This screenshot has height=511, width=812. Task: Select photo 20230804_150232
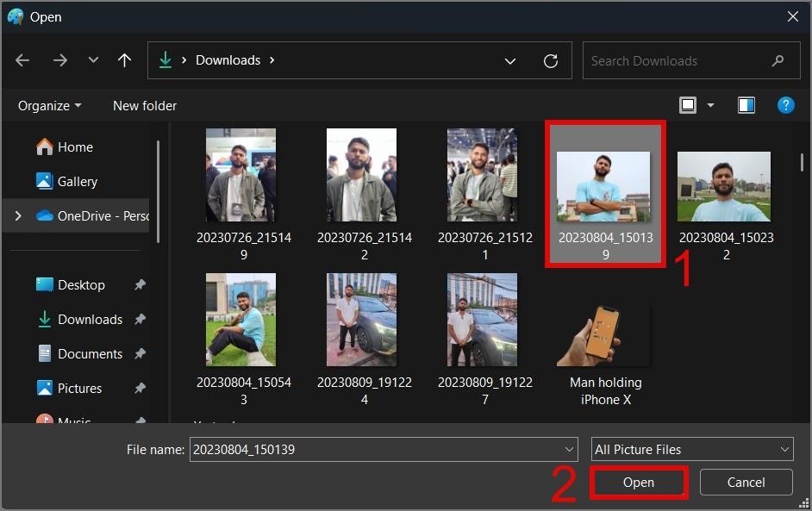(724, 206)
